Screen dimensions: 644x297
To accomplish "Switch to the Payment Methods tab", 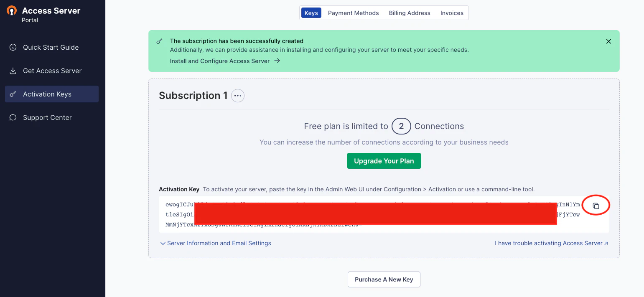I will pyautogui.click(x=353, y=13).
